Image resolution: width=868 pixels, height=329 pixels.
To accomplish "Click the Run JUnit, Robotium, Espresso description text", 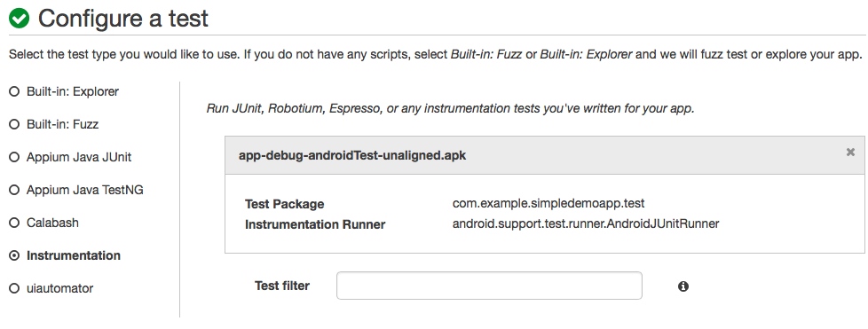I will click(450, 108).
